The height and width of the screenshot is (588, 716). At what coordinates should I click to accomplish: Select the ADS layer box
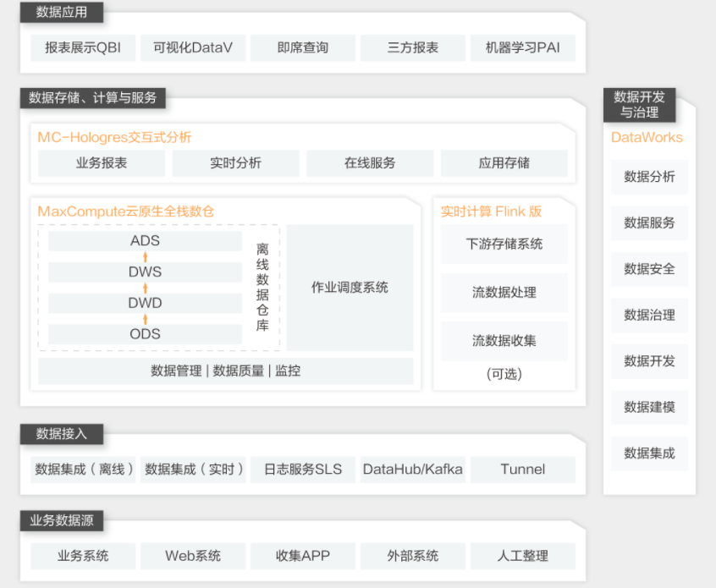click(x=146, y=240)
